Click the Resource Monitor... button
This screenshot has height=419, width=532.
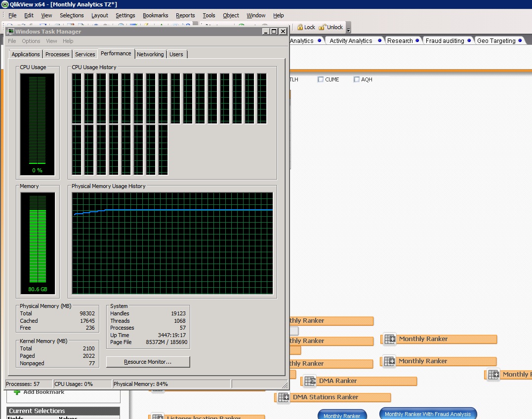(148, 362)
